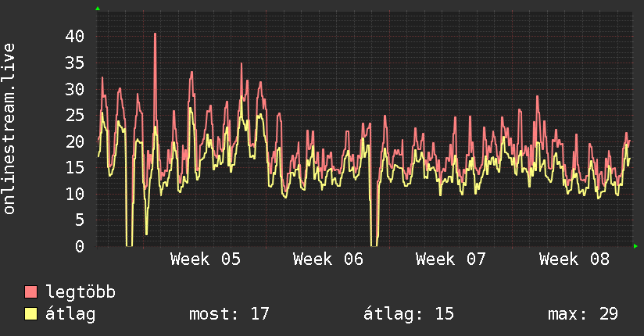Click the Week 06 axis label
644x336 pixels.
click(x=328, y=259)
